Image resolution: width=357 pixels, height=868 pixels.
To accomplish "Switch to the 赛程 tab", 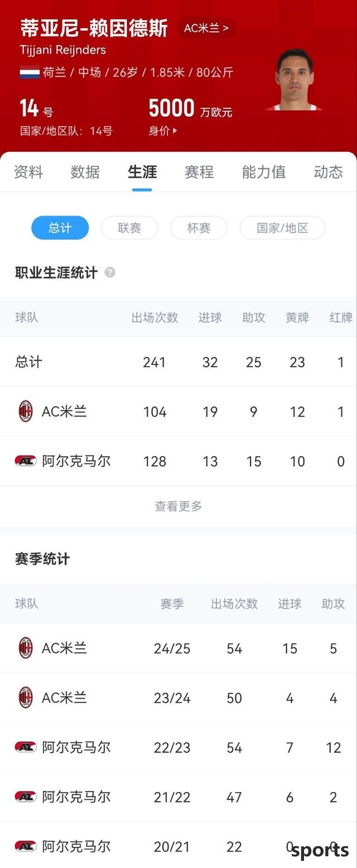I will point(199,172).
